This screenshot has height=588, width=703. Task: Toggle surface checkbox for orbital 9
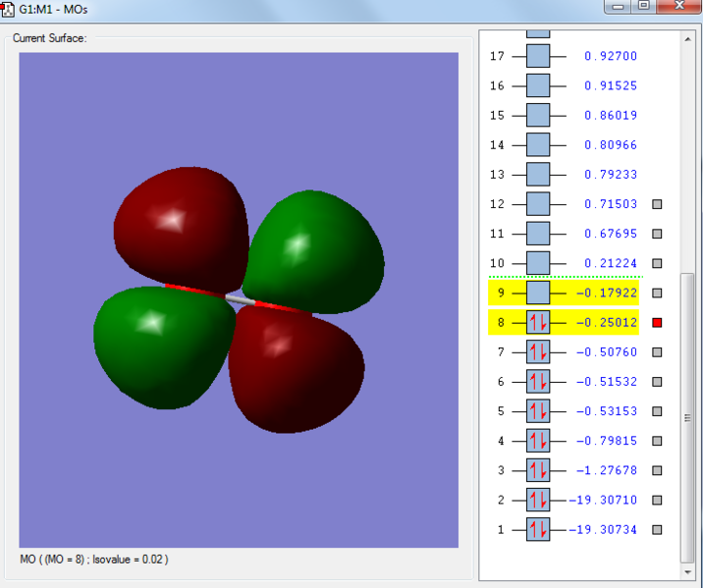click(x=657, y=294)
